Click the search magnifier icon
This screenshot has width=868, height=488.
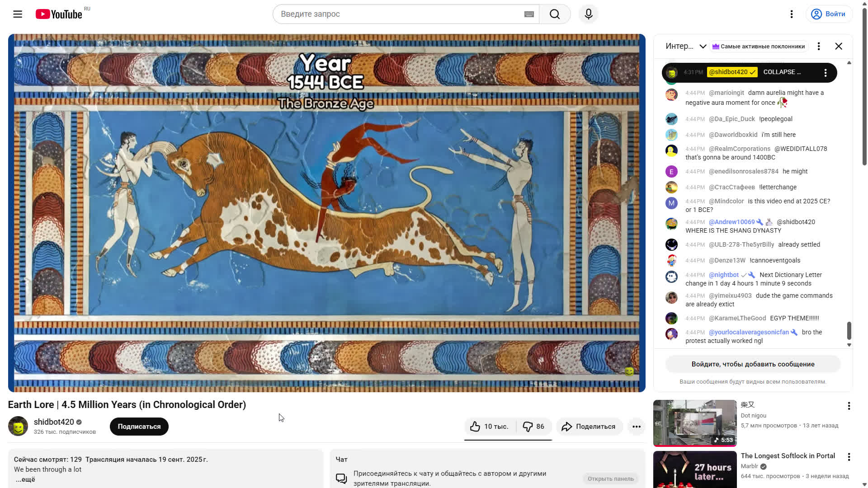(555, 14)
